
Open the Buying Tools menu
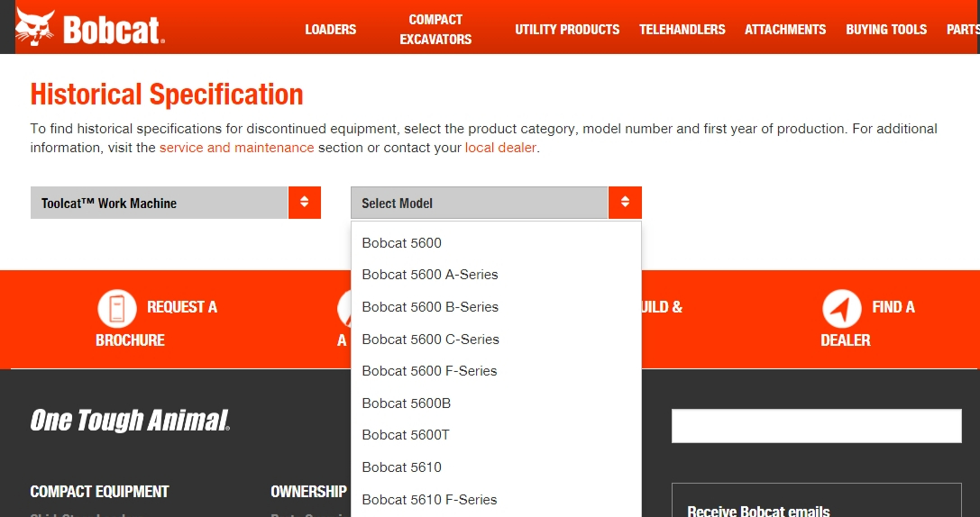pos(885,30)
